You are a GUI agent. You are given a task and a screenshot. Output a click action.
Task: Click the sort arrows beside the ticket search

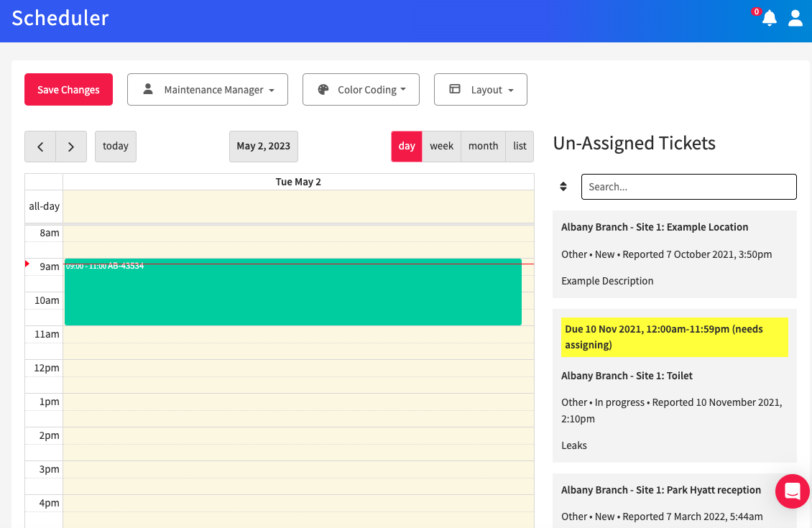coord(563,186)
